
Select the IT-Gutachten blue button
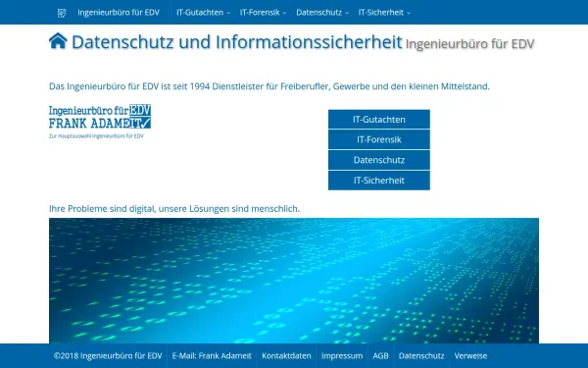pos(378,120)
